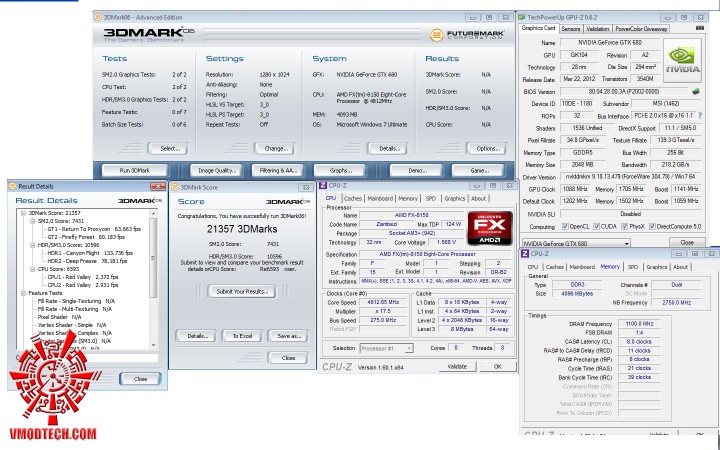Toggle the PhysX checkbox in GPU-Z
The width and height of the screenshot is (720, 450).
624,226
